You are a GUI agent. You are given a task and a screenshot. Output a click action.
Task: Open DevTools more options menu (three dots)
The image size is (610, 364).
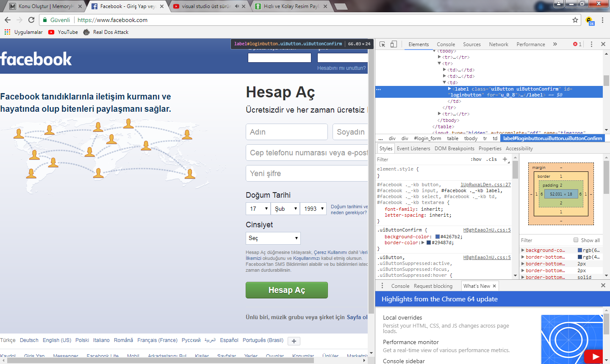point(591,44)
